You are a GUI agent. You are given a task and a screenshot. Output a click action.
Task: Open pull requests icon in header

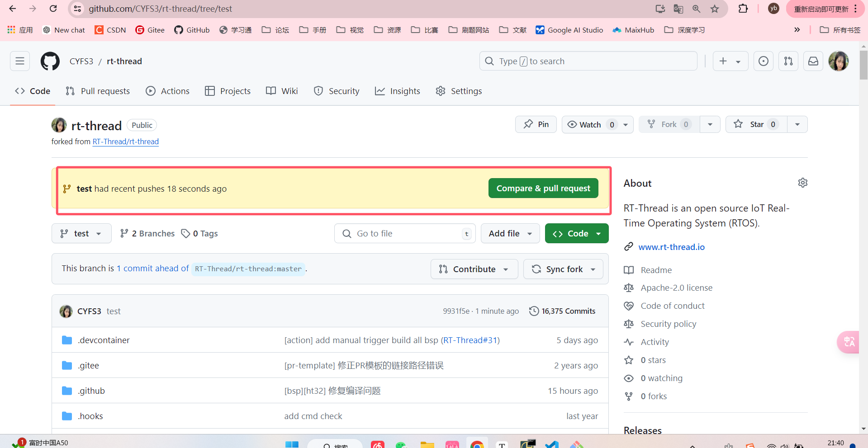[x=788, y=61]
